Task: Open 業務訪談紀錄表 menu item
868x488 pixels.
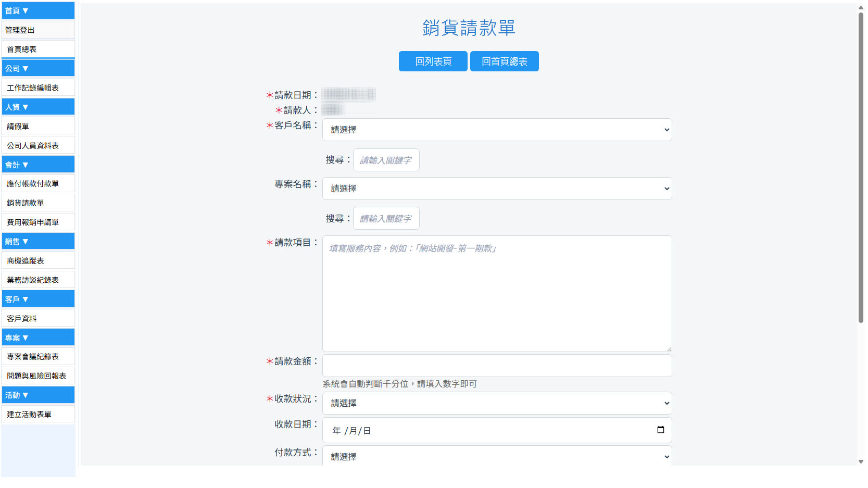Action: (38, 280)
